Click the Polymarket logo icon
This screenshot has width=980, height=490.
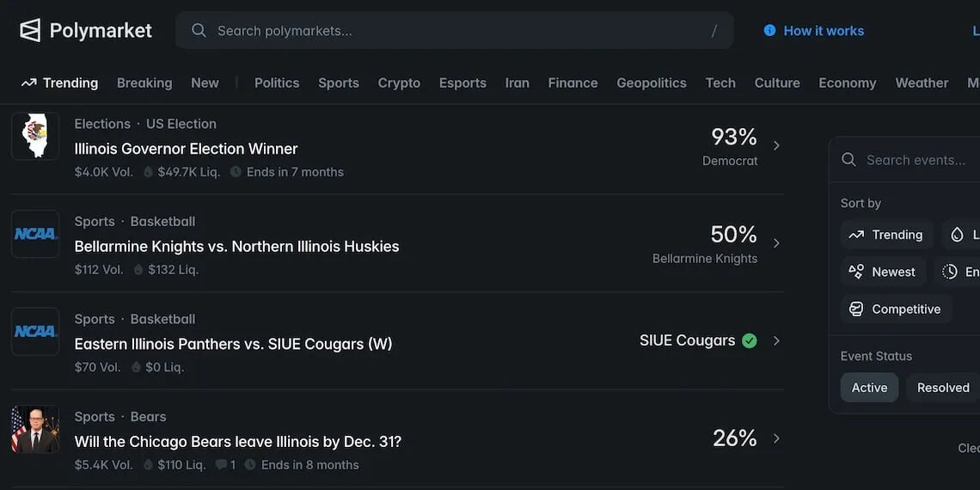point(30,31)
